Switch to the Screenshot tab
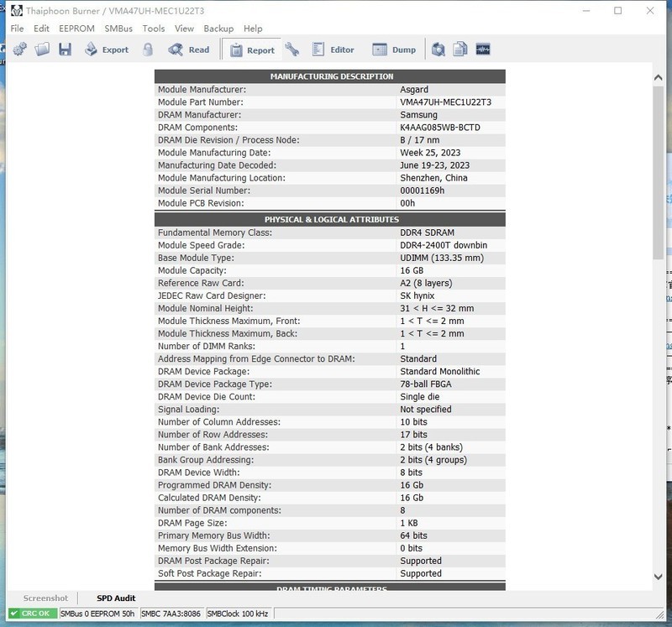The height and width of the screenshot is (627, 672). pyautogui.click(x=45, y=598)
